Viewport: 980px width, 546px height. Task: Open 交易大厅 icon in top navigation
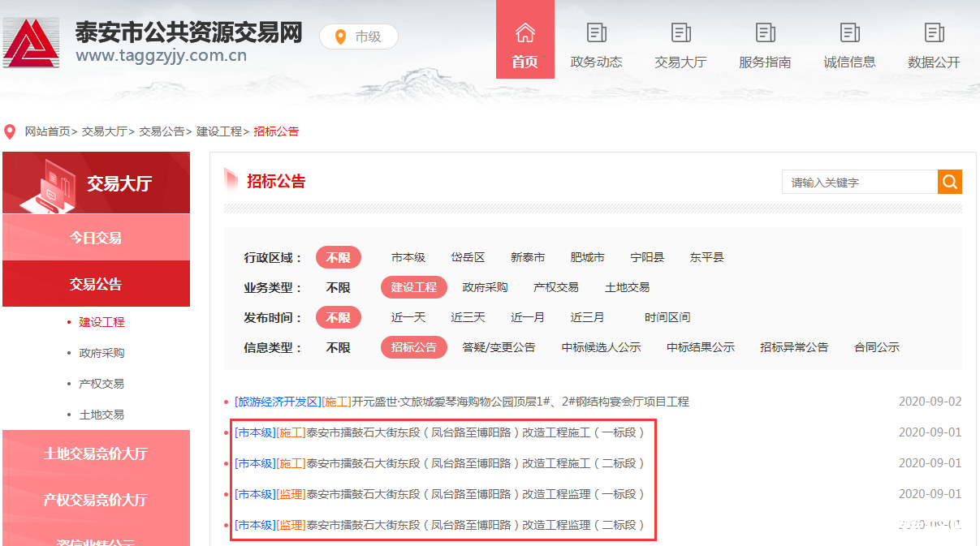(x=681, y=33)
